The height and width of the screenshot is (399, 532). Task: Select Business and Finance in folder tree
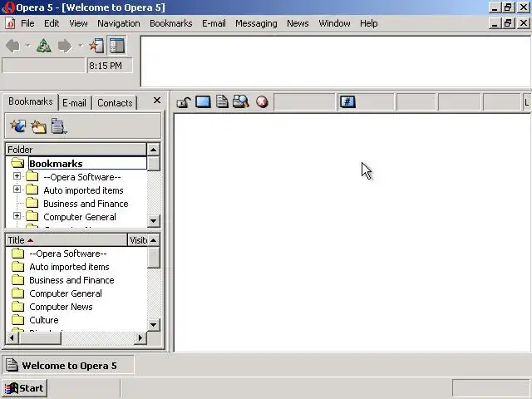[86, 204]
